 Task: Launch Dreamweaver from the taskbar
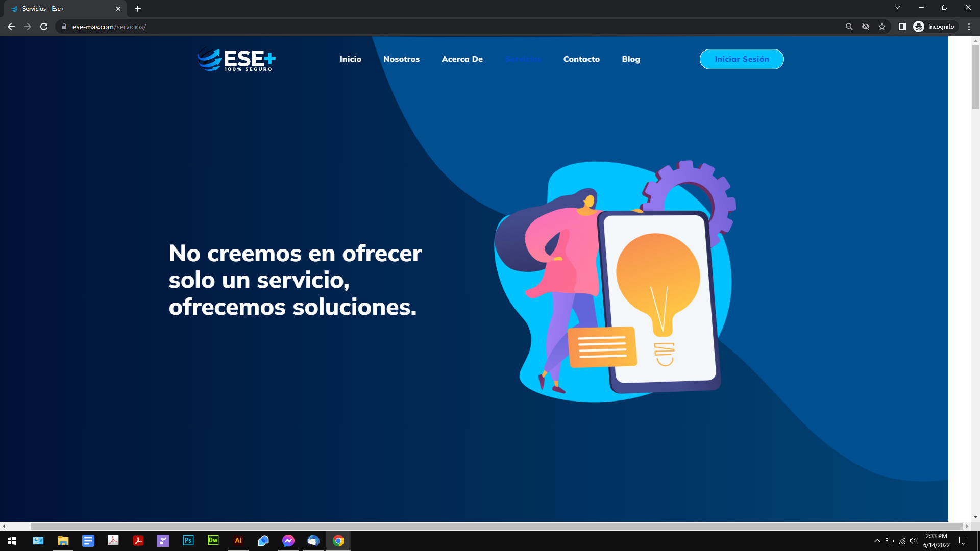coord(213,540)
